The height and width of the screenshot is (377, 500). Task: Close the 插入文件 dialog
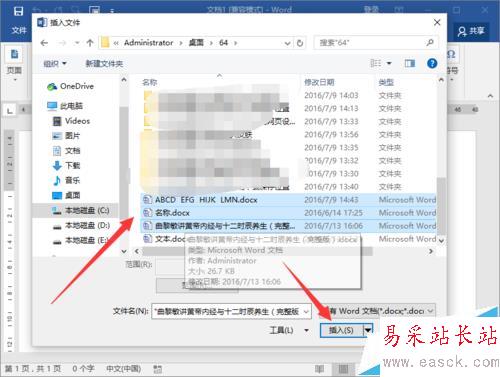[437, 22]
